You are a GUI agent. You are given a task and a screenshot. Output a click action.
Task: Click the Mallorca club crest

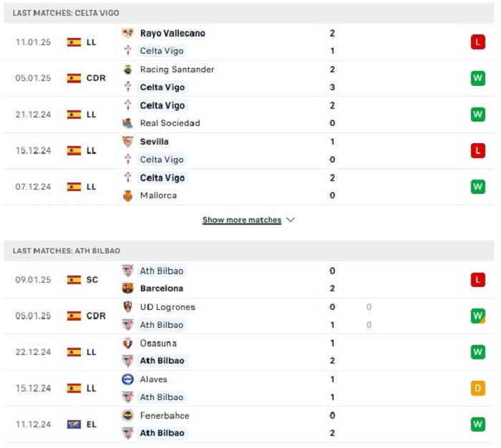point(128,195)
